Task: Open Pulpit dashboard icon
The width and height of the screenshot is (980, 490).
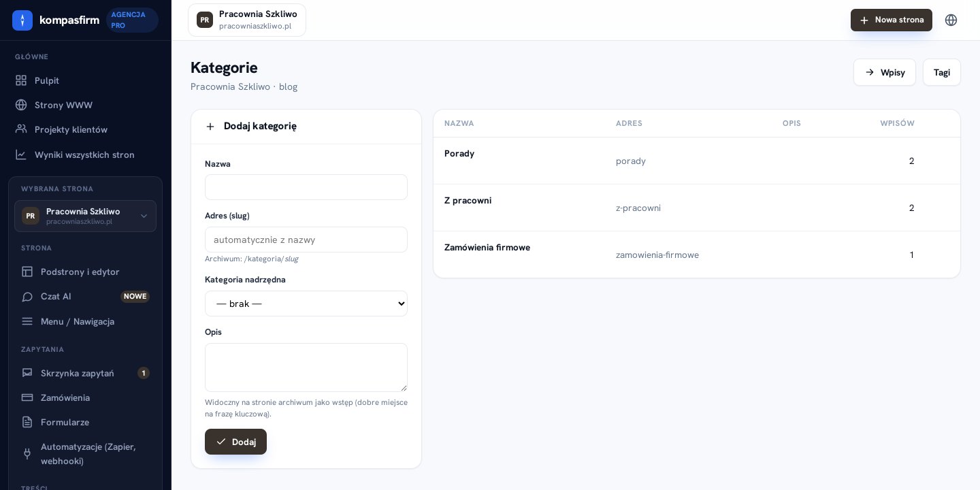Action: click(x=21, y=80)
